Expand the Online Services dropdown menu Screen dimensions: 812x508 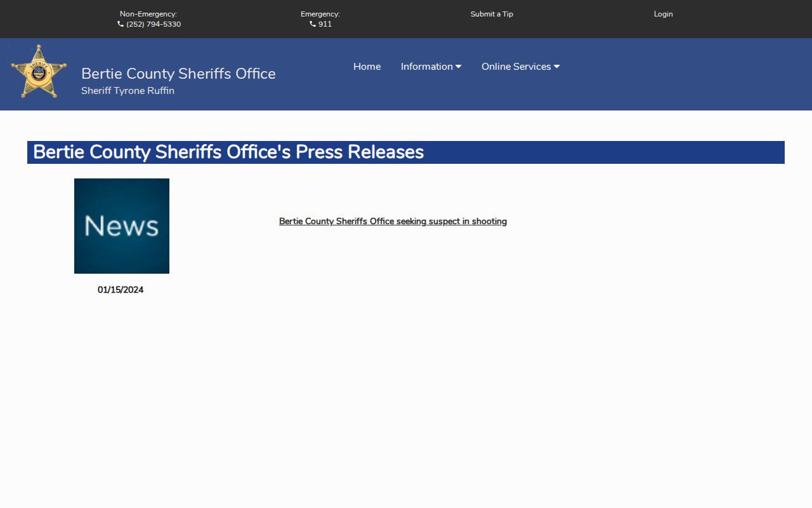click(521, 67)
